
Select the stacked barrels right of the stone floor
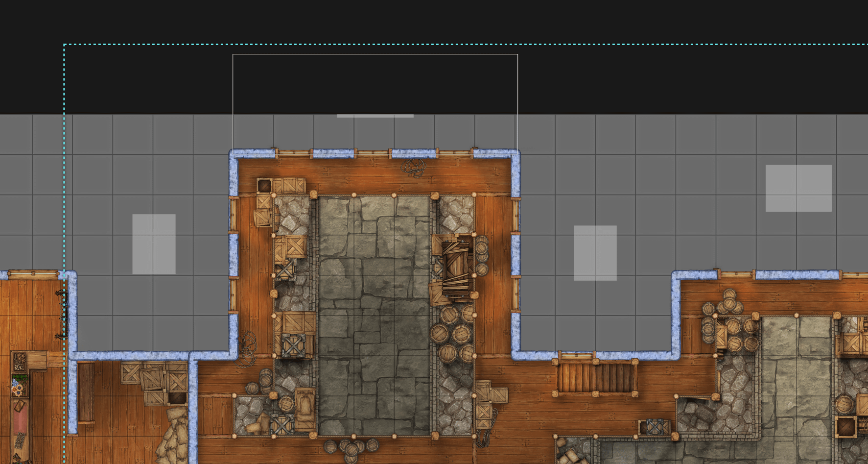click(454, 334)
